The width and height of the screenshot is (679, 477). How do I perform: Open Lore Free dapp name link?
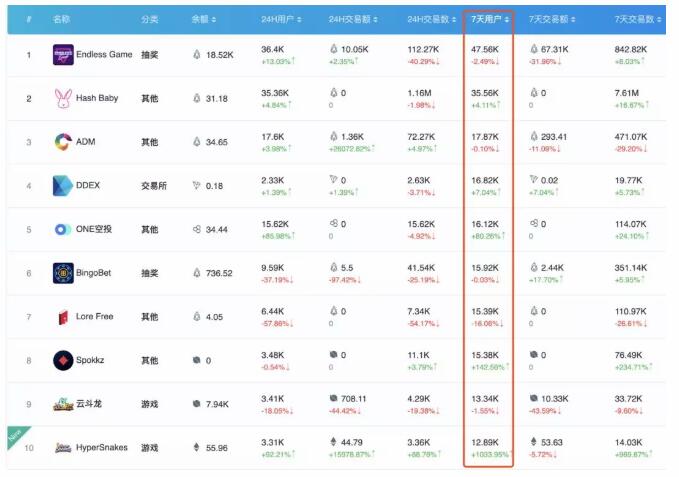(x=94, y=316)
